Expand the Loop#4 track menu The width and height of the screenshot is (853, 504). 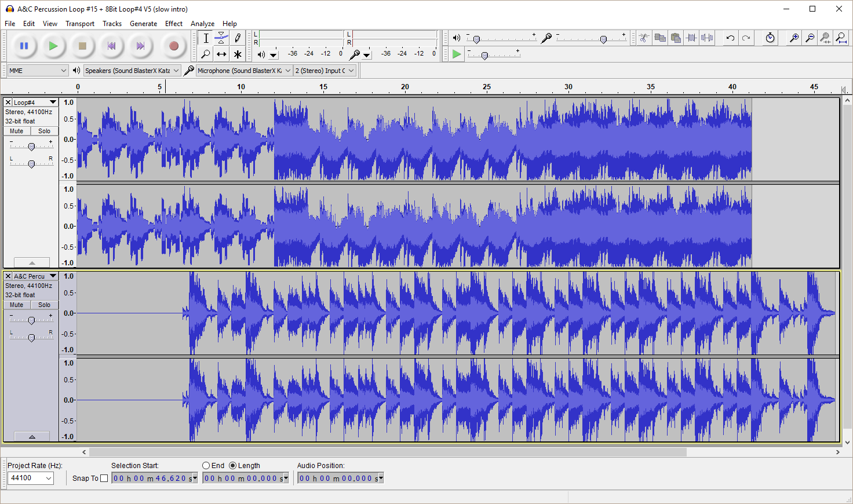(53, 103)
